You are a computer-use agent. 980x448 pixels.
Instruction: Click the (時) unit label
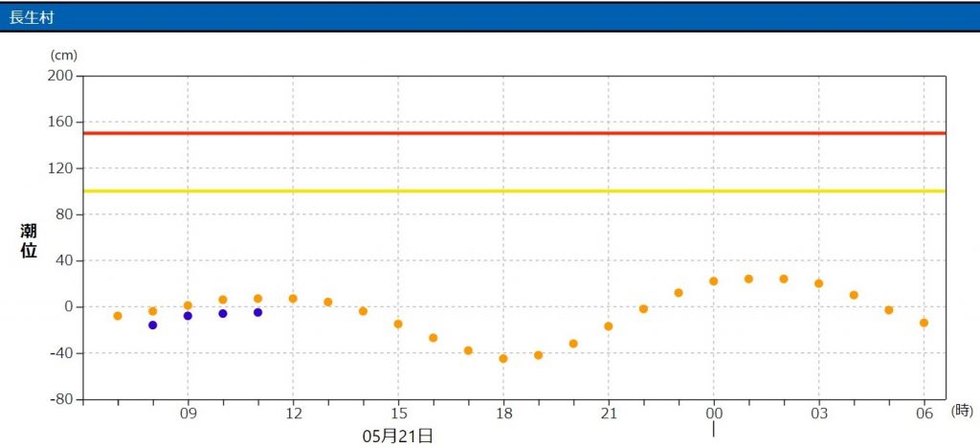click(x=962, y=412)
